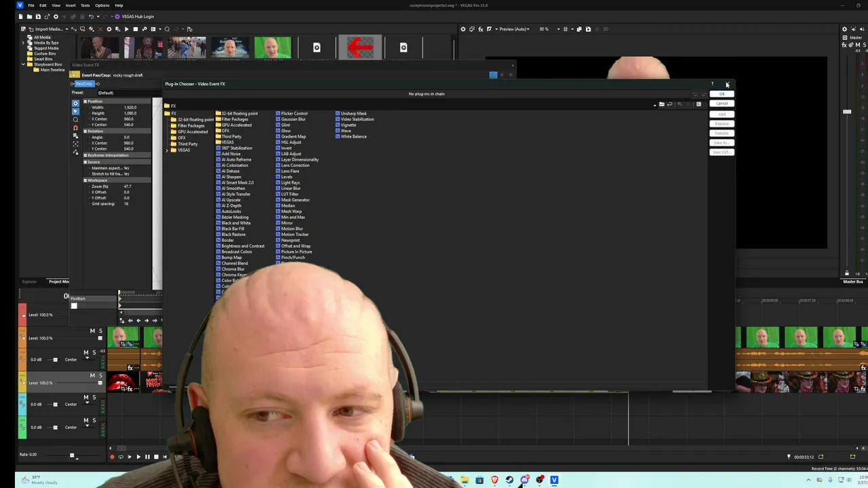Click the VEGAS Pro taskbar icon
The width and height of the screenshot is (868, 488).
coord(554,480)
